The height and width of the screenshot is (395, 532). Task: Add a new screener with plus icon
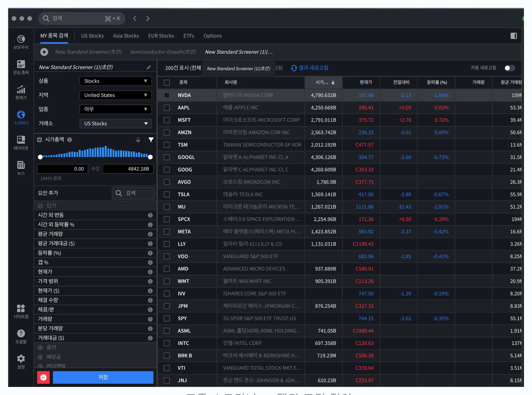pyautogui.click(x=44, y=52)
